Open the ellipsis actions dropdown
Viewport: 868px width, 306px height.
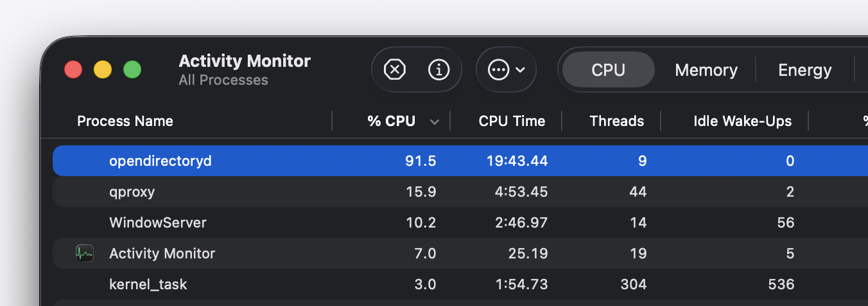pos(506,69)
